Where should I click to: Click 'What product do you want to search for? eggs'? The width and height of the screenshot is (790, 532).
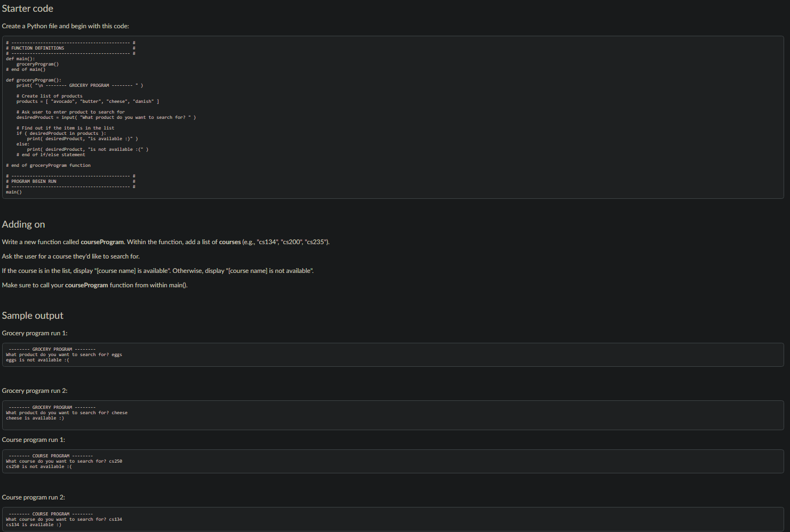pyautogui.click(x=64, y=354)
